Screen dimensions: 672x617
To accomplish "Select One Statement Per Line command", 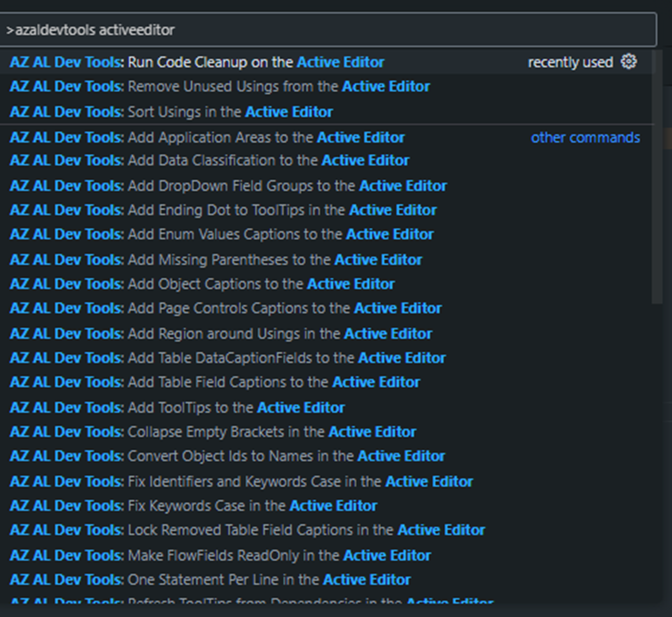I will click(327, 580).
